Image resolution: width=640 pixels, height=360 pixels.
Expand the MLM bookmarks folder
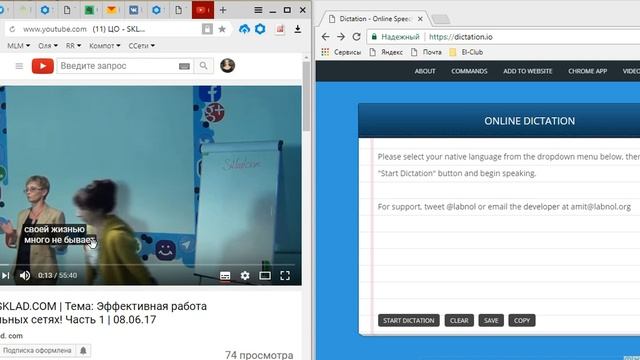pyautogui.click(x=18, y=46)
